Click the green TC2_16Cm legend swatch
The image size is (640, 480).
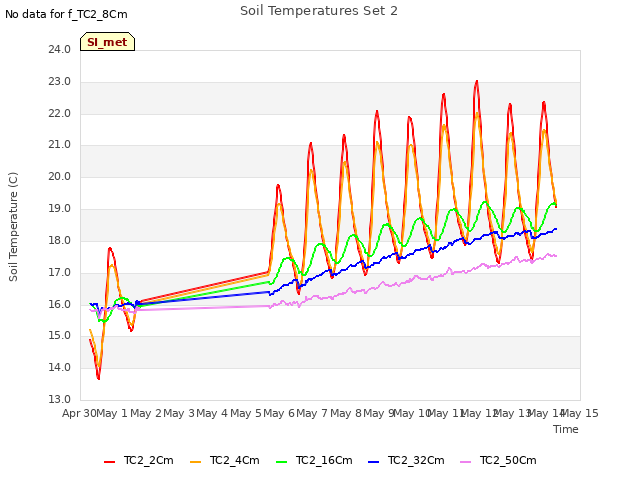click(281, 462)
